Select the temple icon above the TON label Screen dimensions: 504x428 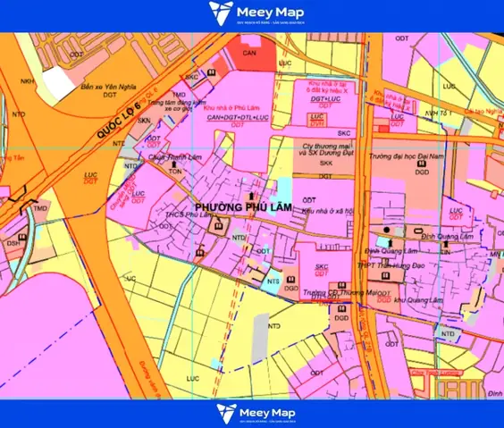[174, 164]
